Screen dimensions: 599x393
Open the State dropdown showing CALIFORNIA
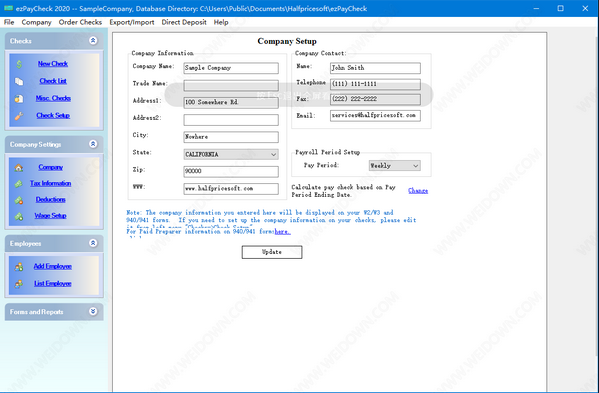[x=231, y=154]
